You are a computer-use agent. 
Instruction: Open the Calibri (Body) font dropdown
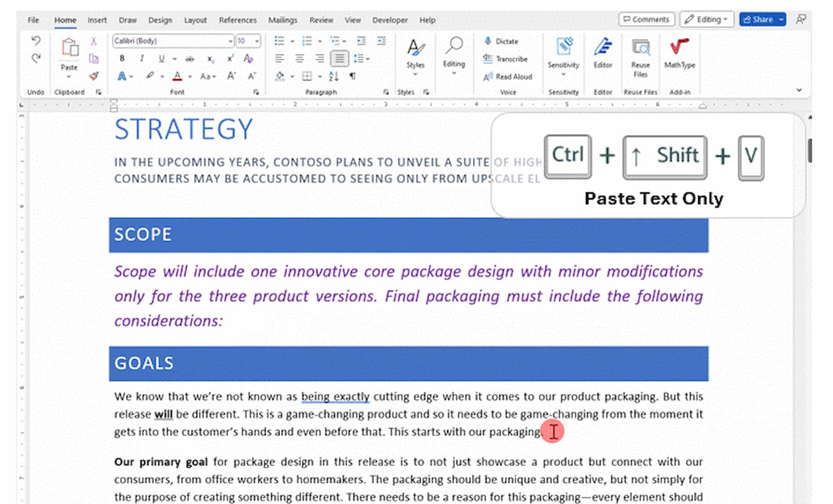click(x=230, y=41)
